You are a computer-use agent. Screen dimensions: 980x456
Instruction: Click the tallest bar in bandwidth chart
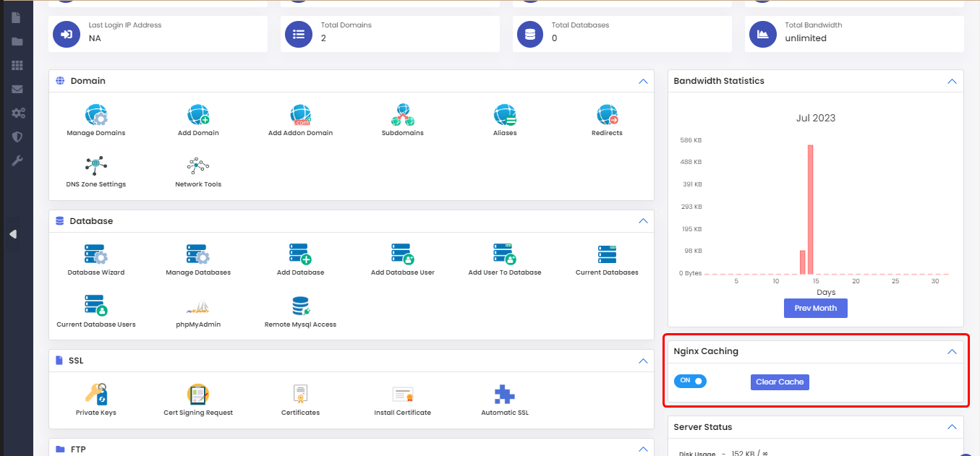point(811,210)
